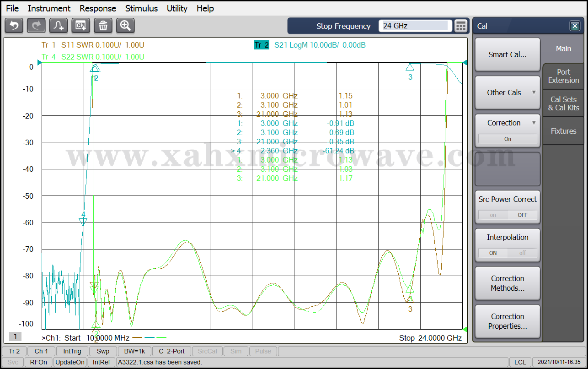Click C 2-Port status bar button
This screenshot has width=588, height=369.
[x=171, y=351]
